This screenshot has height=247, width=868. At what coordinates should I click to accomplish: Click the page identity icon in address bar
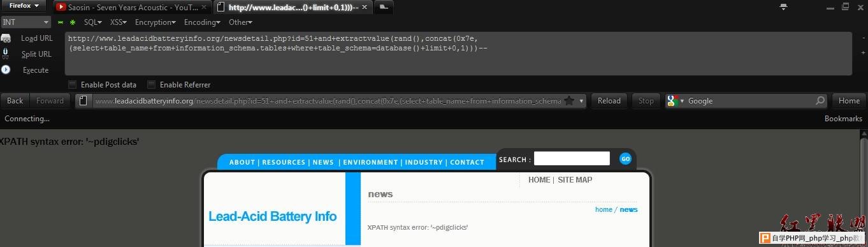click(83, 101)
